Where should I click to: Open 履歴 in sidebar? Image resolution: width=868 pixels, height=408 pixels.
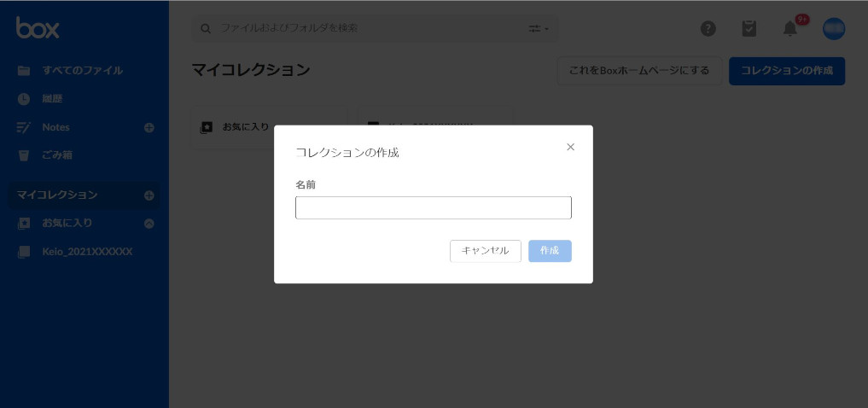(x=52, y=99)
